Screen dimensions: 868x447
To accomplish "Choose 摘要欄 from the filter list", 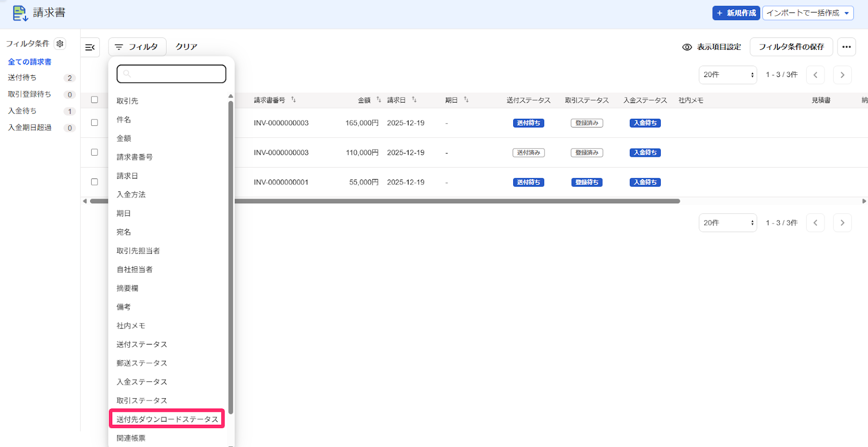I will (127, 289).
